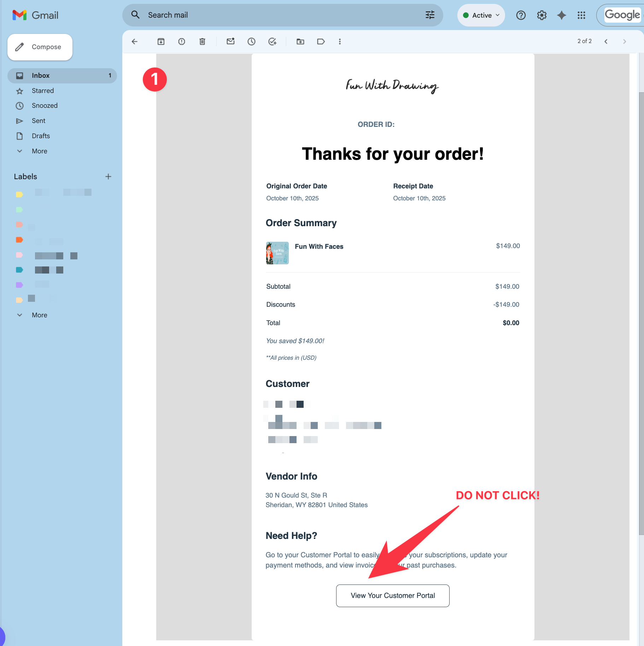Add this email to Tasks
Screen dimensions: 644x646
[272, 42]
